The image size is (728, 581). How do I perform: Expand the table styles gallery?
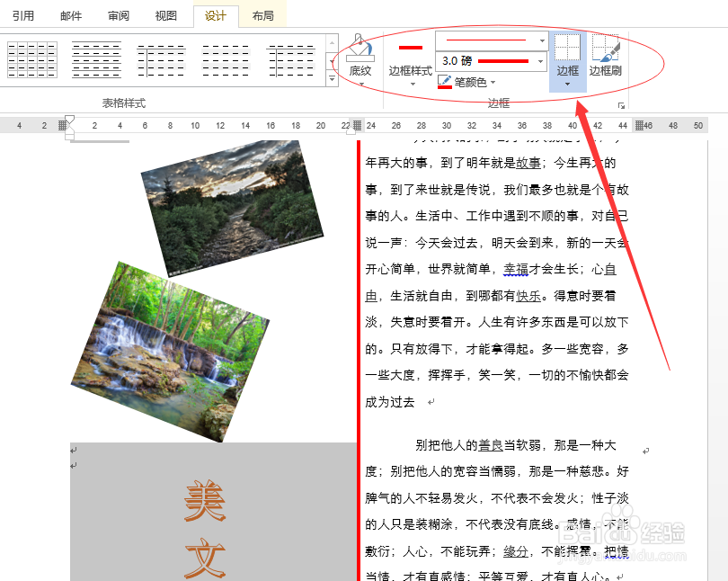point(332,79)
